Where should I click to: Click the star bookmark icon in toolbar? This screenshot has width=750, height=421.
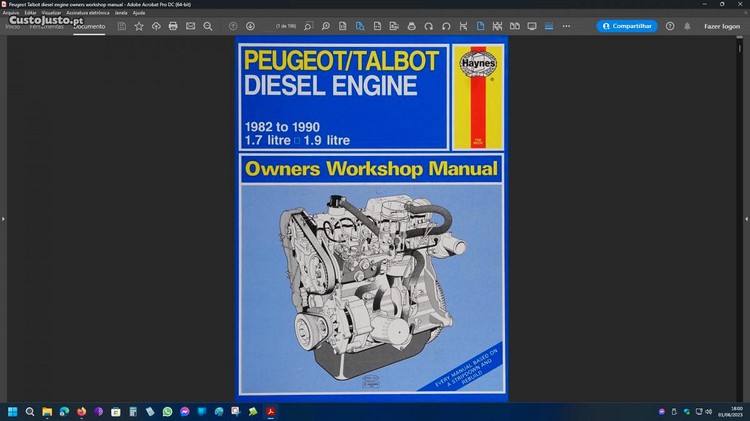point(139,26)
